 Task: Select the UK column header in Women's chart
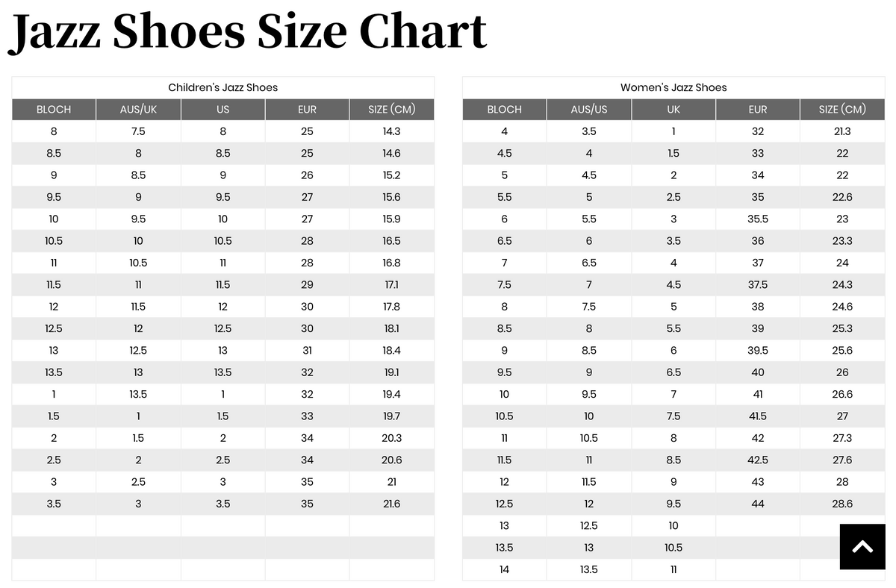673,109
